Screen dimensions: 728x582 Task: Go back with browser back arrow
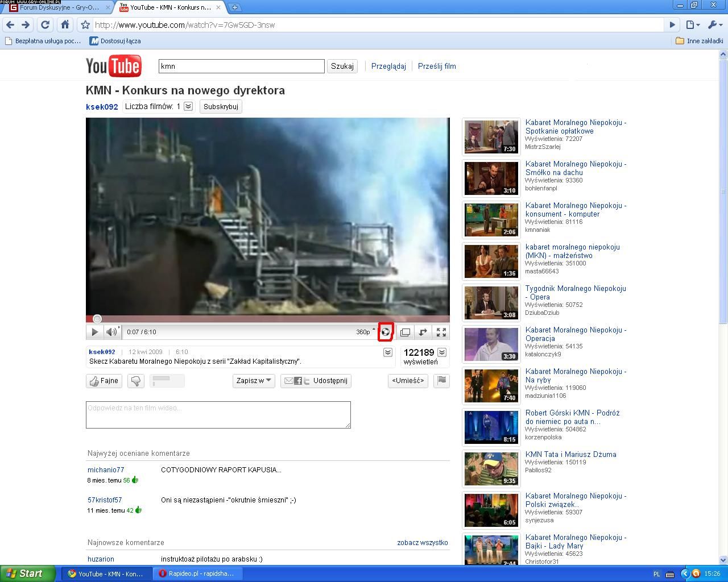[10, 24]
